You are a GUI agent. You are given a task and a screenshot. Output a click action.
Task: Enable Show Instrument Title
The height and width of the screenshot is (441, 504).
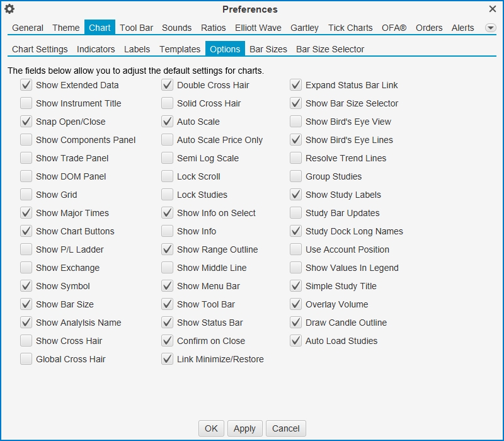26,103
